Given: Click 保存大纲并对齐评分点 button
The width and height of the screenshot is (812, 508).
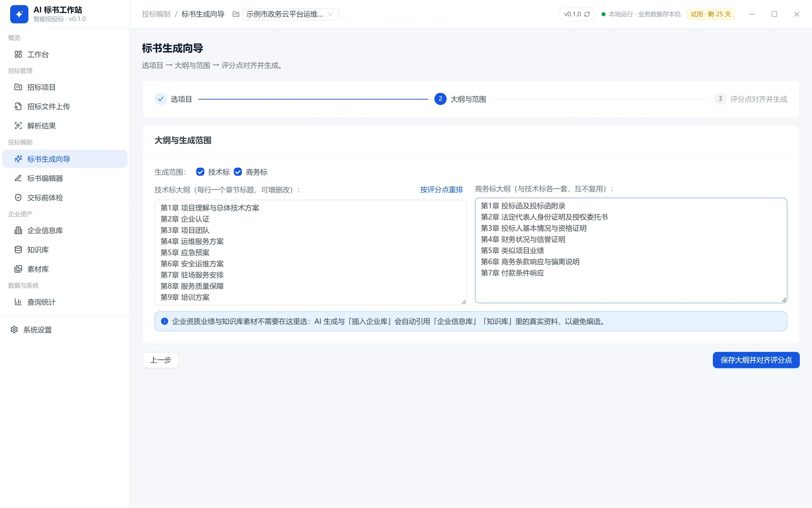Looking at the screenshot, I should pyautogui.click(x=756, y=360).
